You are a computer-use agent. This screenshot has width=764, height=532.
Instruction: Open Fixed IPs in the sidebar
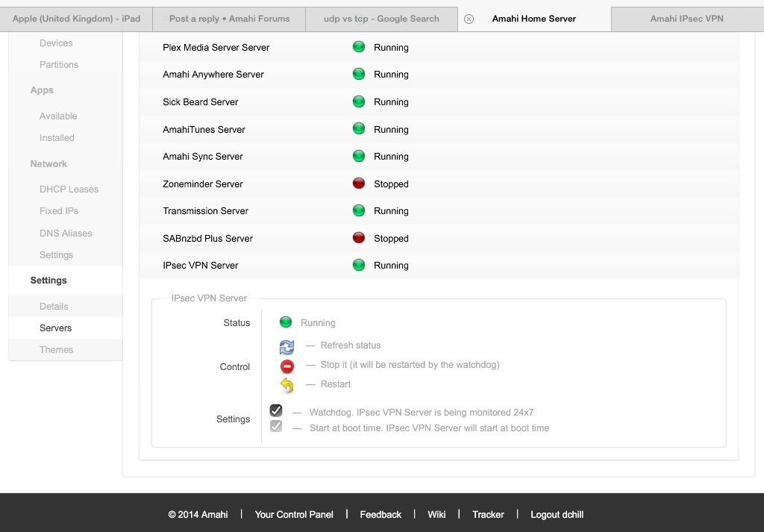point(59,211)
